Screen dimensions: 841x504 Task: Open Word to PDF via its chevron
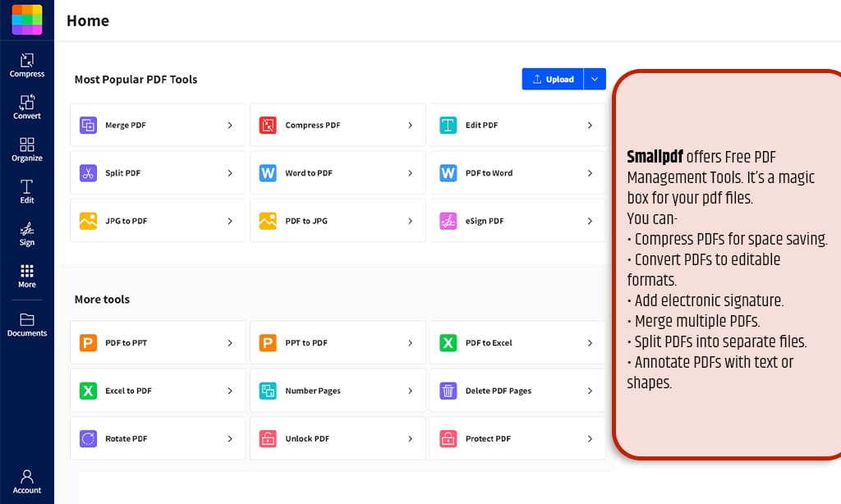[x=411, y=172]
